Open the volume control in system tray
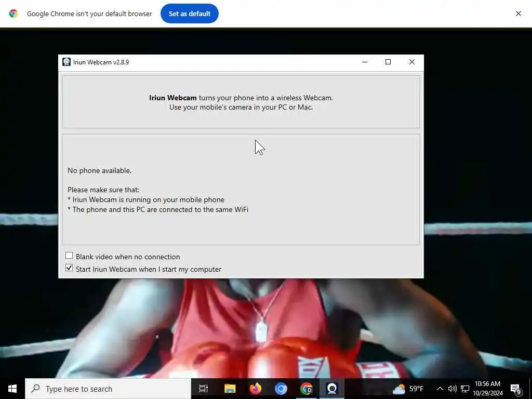532x399 pixels. click(452, 389)
